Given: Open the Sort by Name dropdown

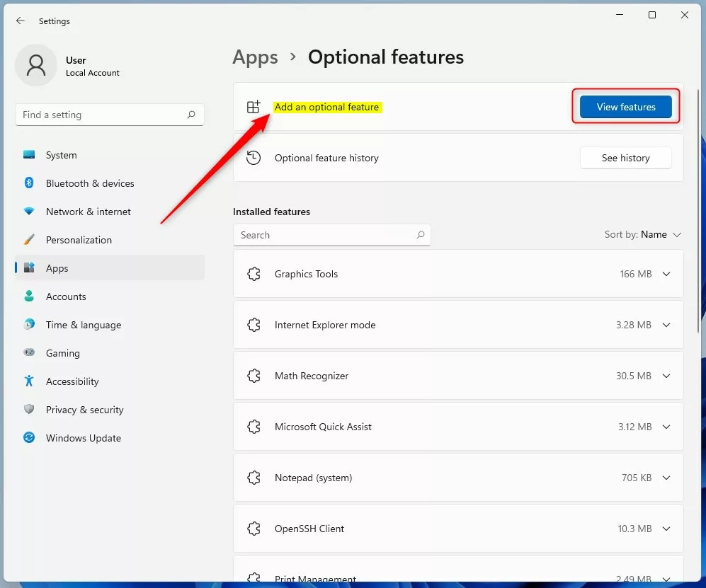Looking at the screenshot, I should [642, 234].
